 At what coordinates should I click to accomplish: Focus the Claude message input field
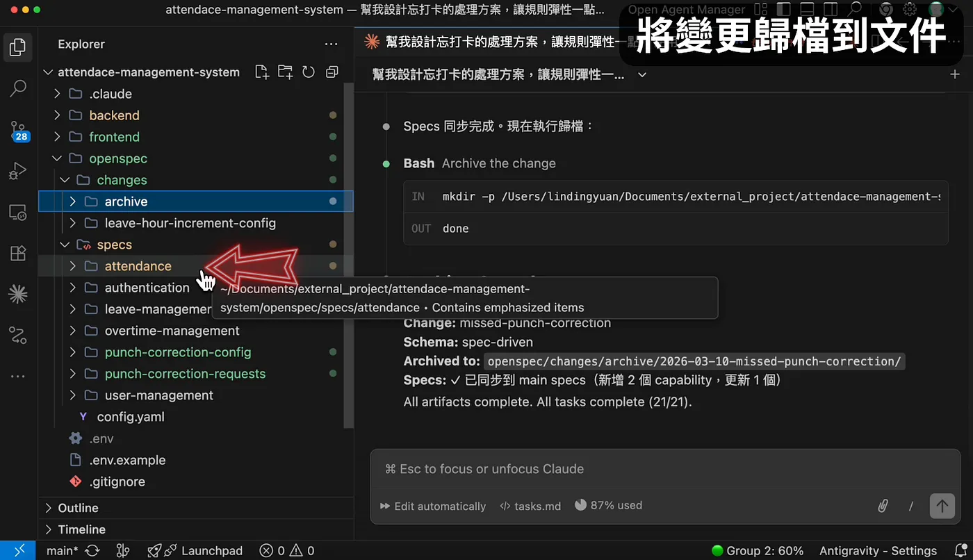(666, 469)
